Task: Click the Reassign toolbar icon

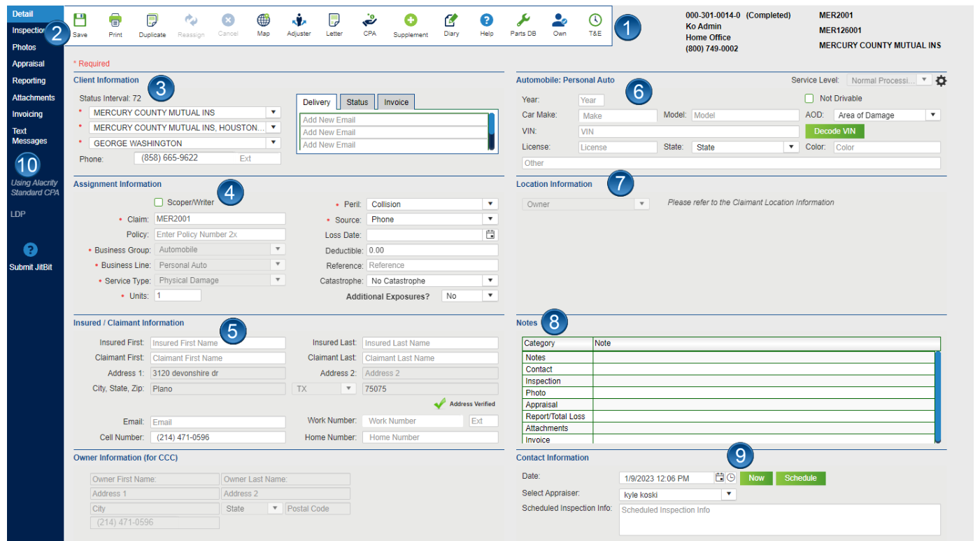Action: point(191,20)
